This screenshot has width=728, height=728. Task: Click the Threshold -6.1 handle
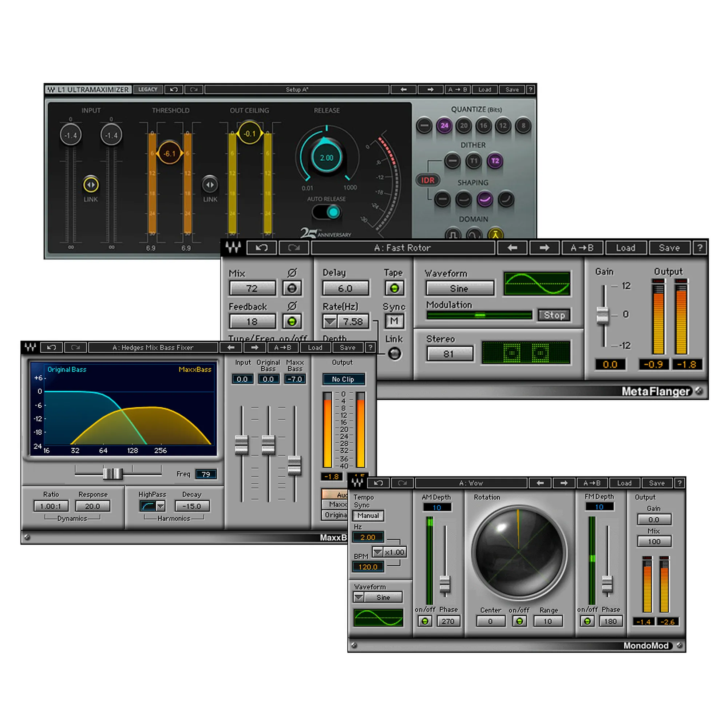pos(169,153)
